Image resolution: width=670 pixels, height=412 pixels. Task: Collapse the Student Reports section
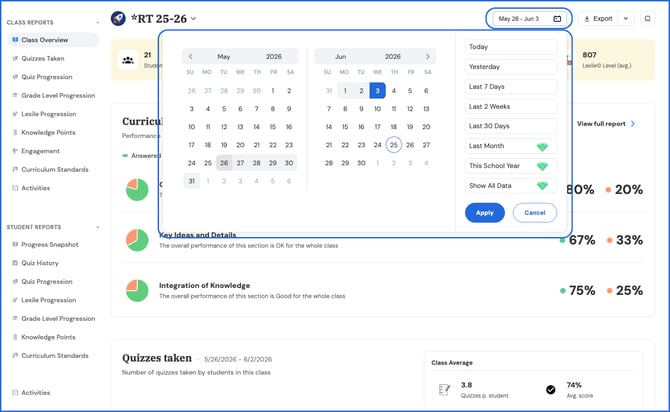[x=97, y=227]
